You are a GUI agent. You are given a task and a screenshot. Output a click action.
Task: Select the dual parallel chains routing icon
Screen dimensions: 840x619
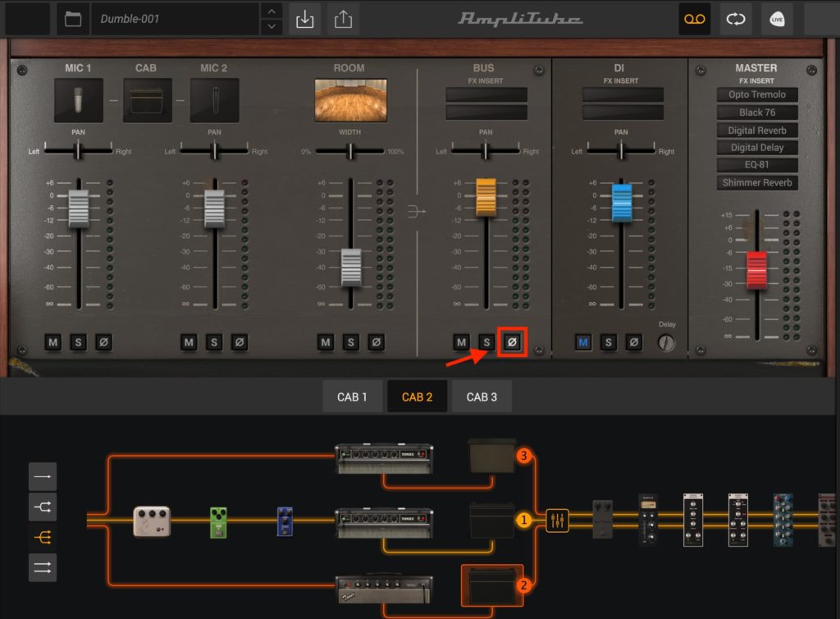[x=43, y=567]
